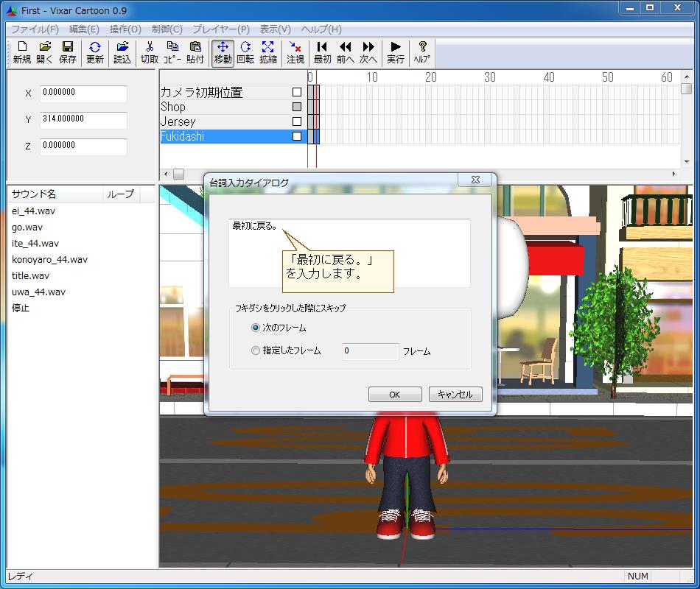Click the キャンセル button
The image size is (700, 589).
[x=455, y=394]
